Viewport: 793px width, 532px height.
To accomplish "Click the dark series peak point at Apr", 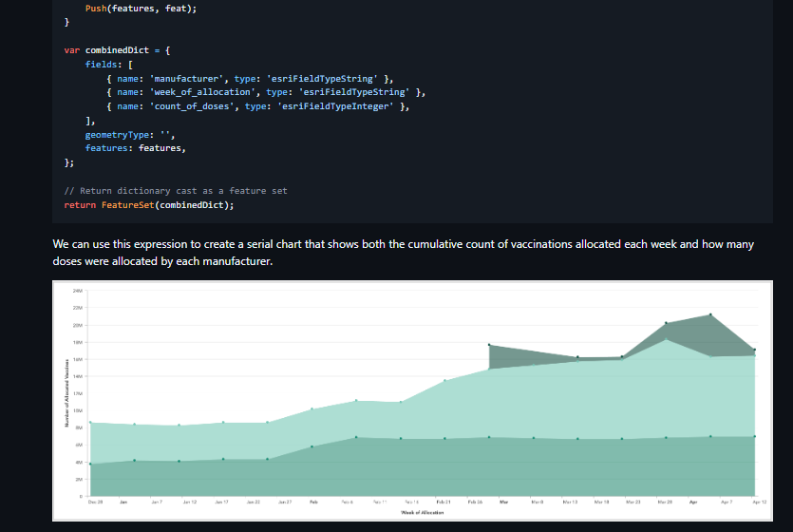I will 710,314.
